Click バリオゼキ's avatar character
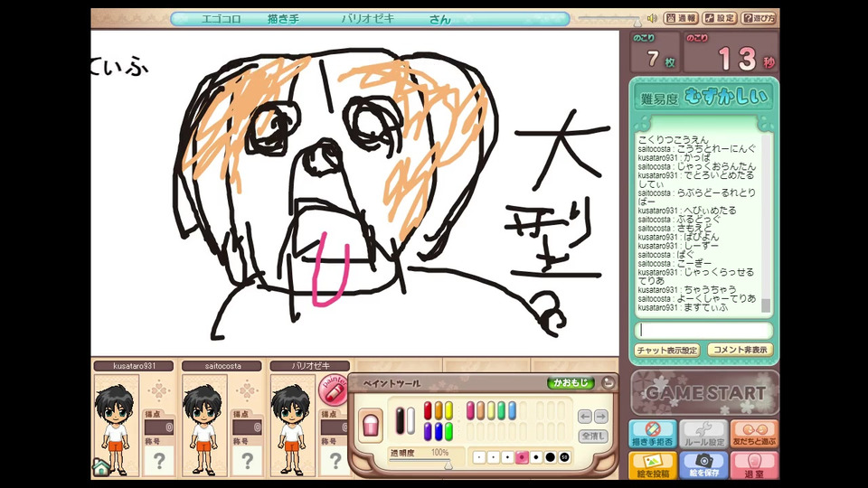This screenshot has height=488, width=868. [291, 430]
